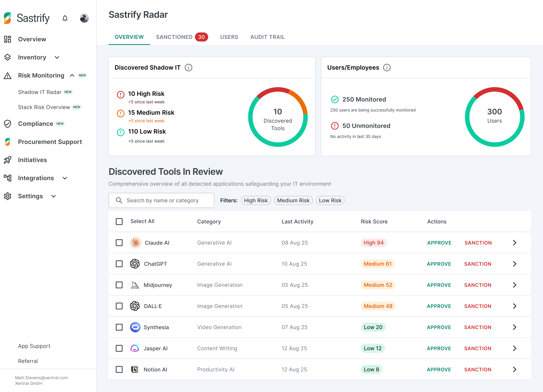Expand the Integrations menu chevron
Screen dimensions: 543x392
[65, 178]
